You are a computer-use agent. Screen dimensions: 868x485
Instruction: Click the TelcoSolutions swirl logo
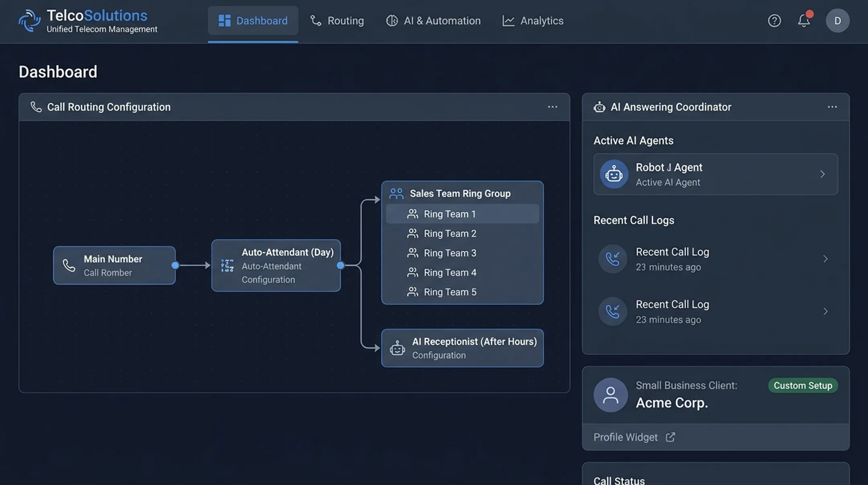pos(30,21)
